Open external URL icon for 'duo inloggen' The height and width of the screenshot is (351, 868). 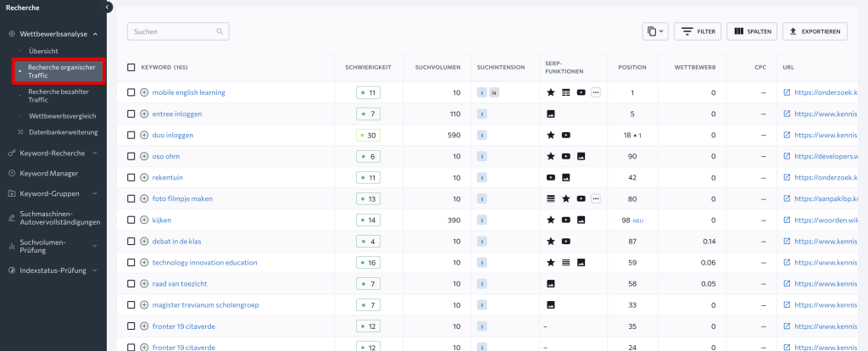787,135
